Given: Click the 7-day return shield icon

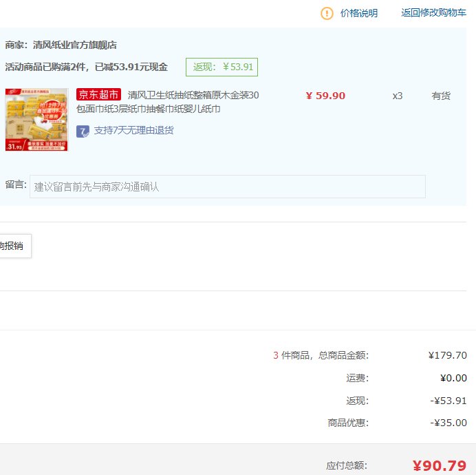Looking at the screenshot, I should click(x=83, y=131).
